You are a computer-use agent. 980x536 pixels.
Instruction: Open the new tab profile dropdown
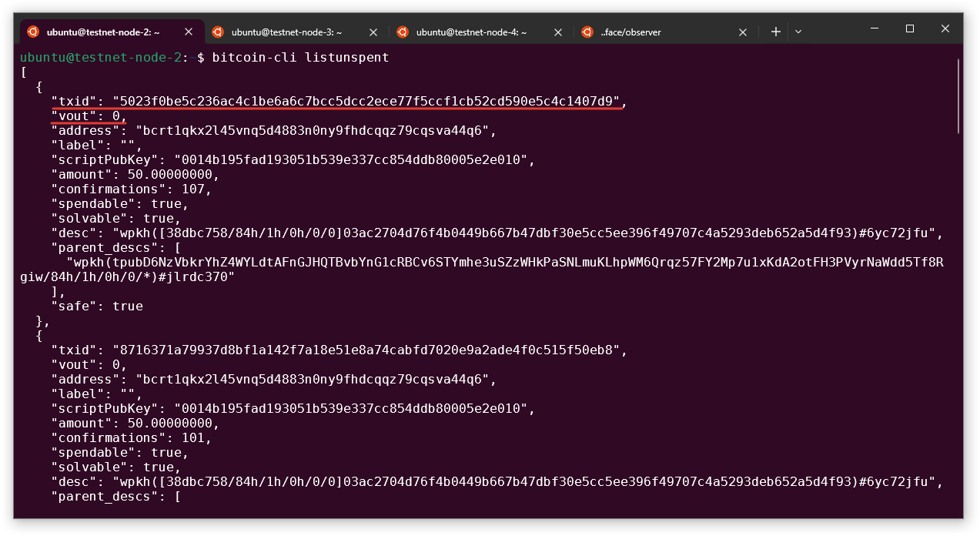798,32
